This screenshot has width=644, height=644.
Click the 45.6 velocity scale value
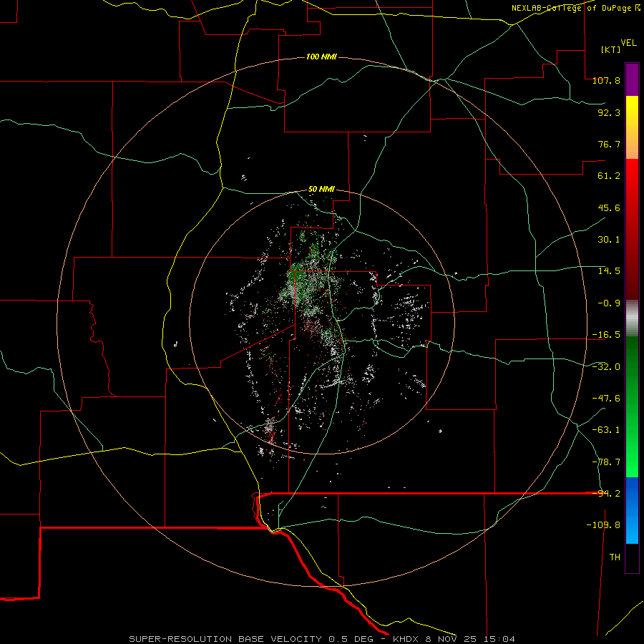(x=609, y=208)
